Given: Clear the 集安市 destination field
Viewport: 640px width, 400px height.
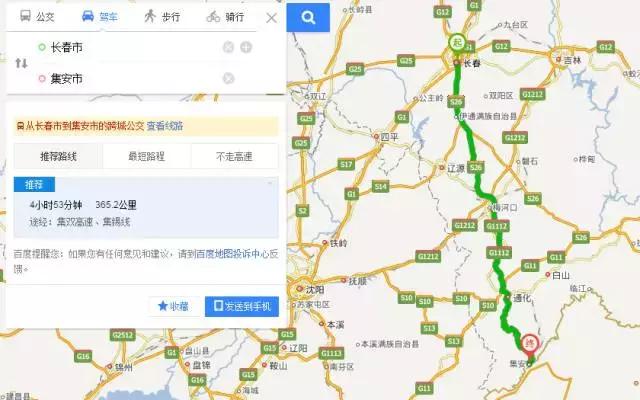Looking at the screenshot, I should pos(228,78).
